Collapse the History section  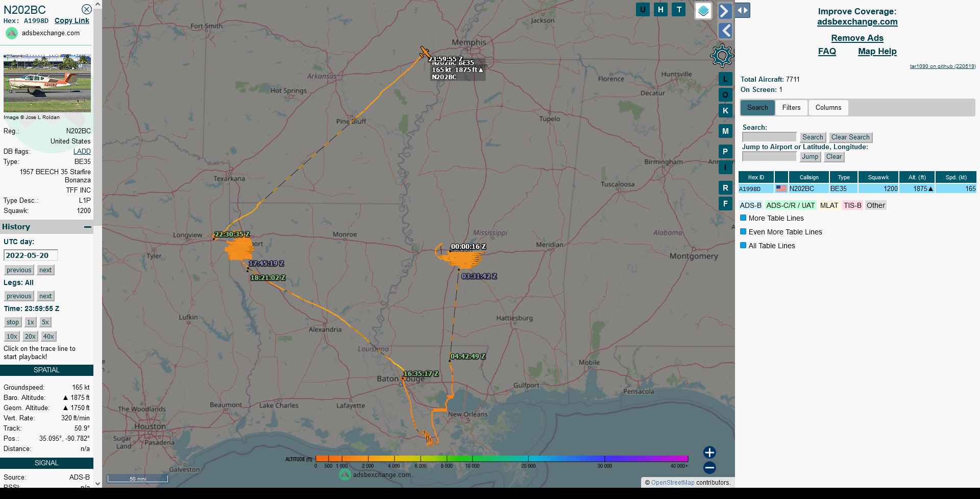click(88, 227)
